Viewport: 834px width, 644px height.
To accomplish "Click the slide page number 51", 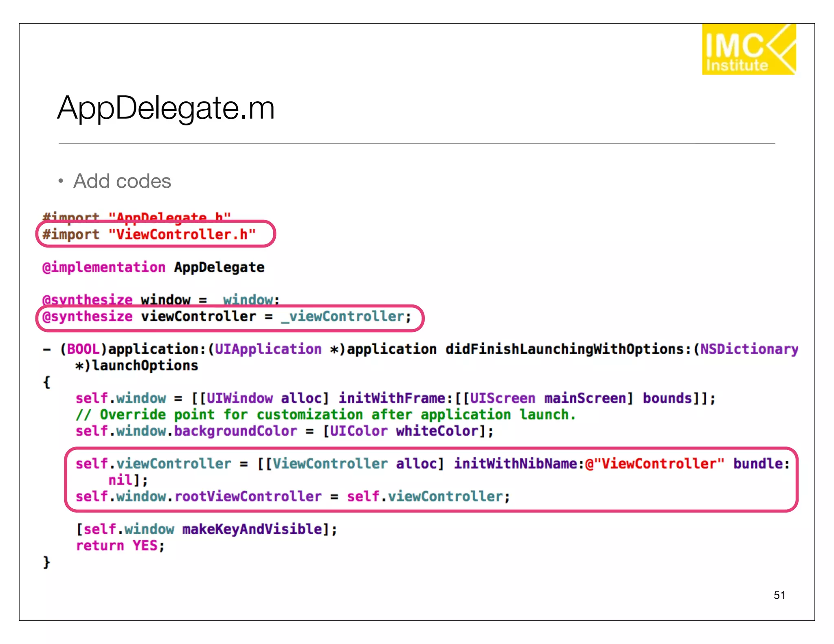I will (x=779, y=595).
